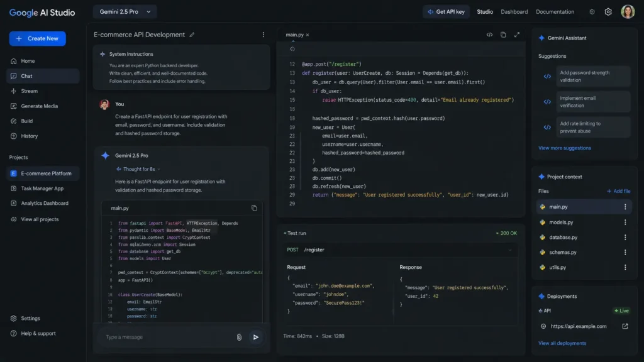Image resolution: width=644 pixels, height=362 pixels.
Task: Open settings via top-right gear icon
Action: pos(608,12)
